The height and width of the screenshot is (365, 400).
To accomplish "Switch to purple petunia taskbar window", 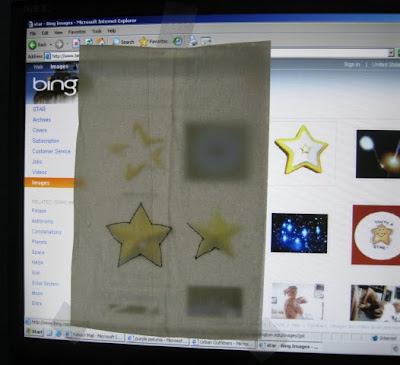I will [x=158, y=340].
